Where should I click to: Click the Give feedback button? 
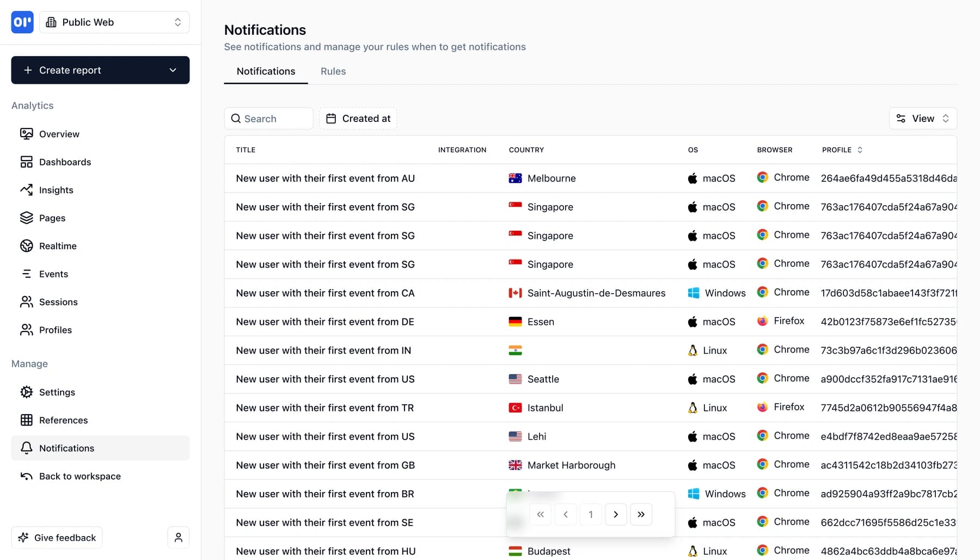[57, 537]
